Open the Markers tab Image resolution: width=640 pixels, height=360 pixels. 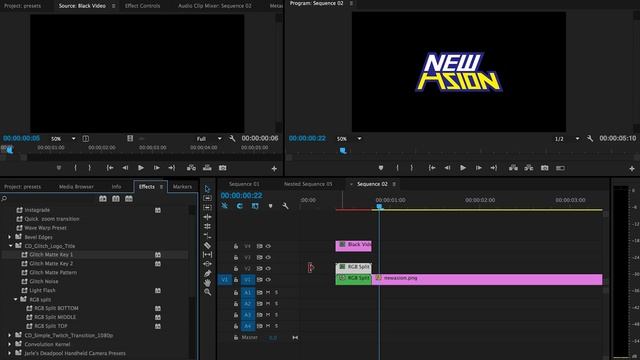[x=182, y=187]
